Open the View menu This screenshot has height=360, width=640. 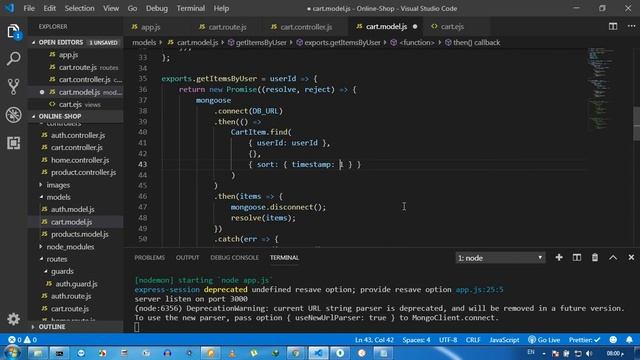click(111, 8)
